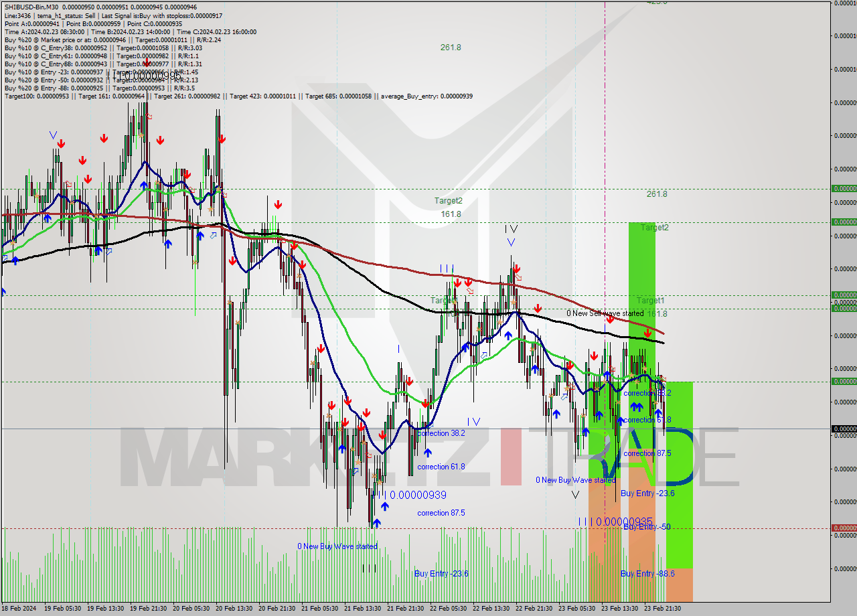
Task: Click the 'Buy Entry -50' label
Action: [x=647, y=527]
